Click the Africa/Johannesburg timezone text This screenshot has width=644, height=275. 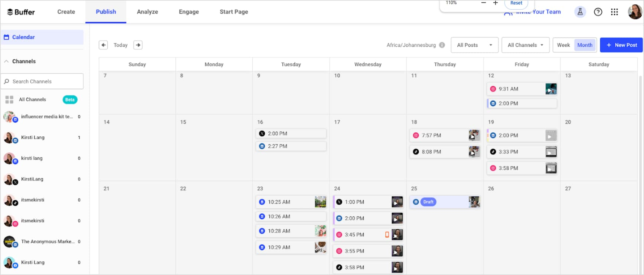coord(411,45)
